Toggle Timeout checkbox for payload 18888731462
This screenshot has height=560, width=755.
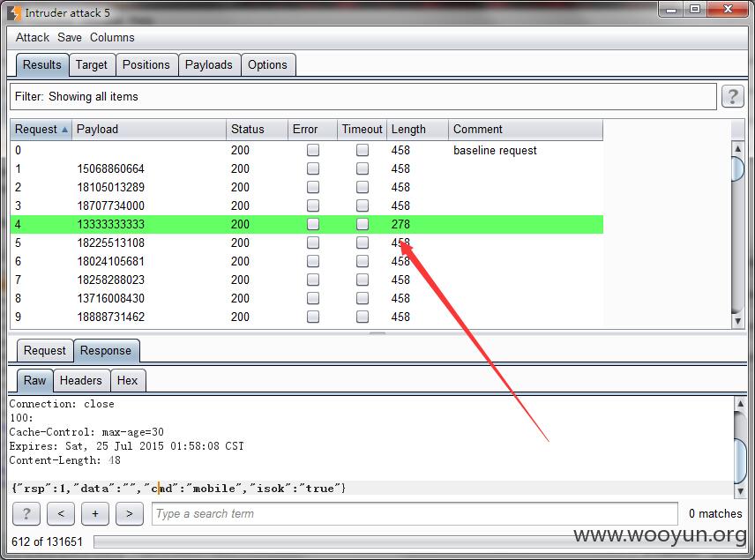coord(363,317)
